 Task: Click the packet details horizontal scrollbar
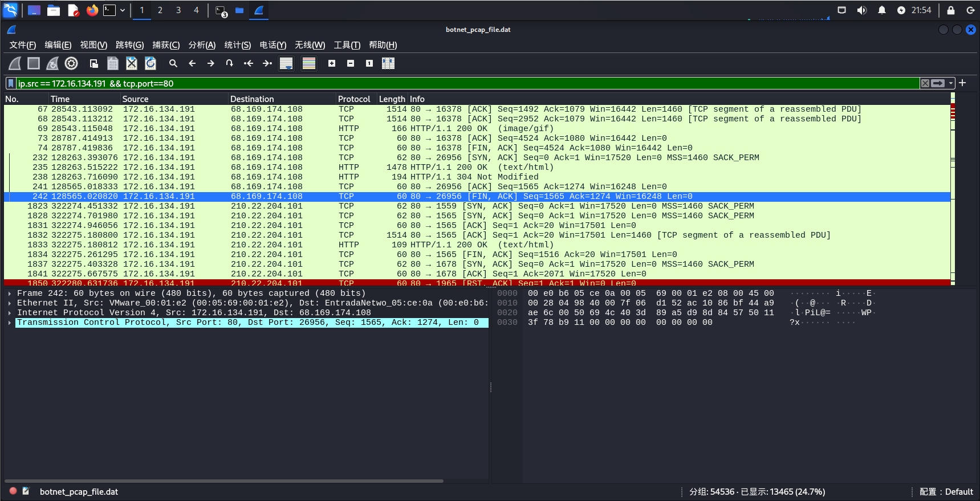point(224,481)
